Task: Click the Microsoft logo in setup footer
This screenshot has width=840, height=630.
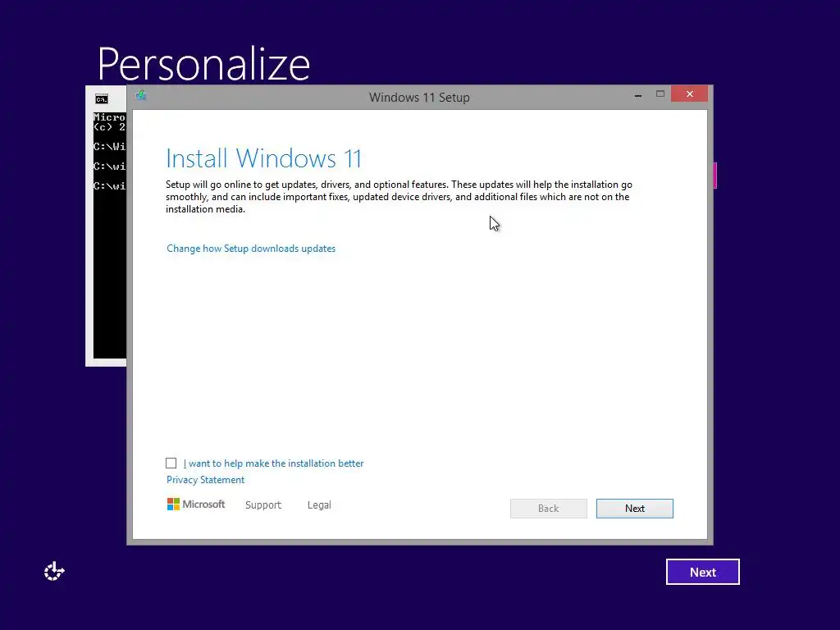Action: click(x=195, y=504)
